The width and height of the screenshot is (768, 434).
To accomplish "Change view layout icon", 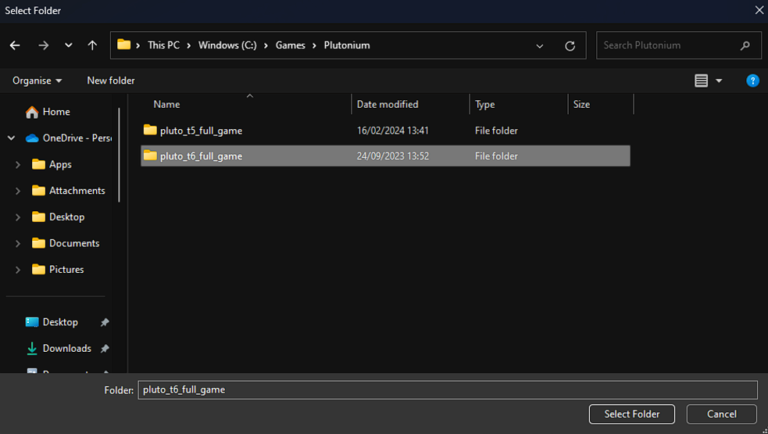I will 701,80.
